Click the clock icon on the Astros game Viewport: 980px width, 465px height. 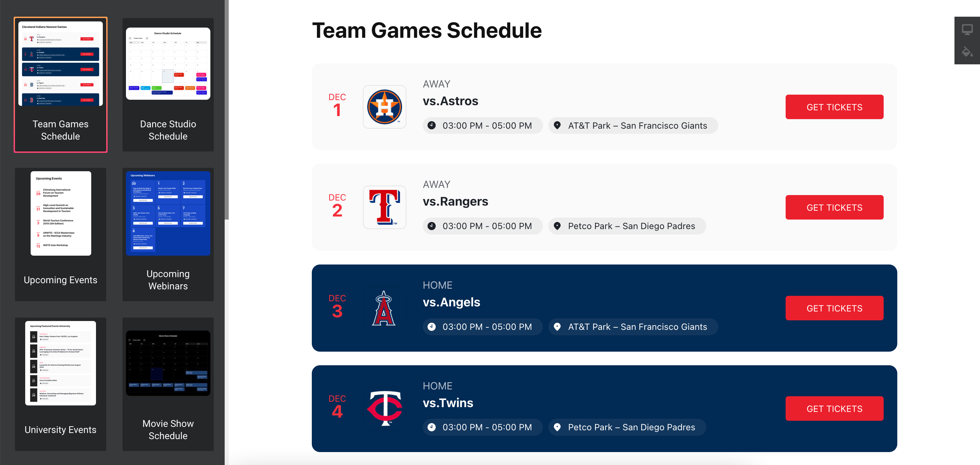431,125
